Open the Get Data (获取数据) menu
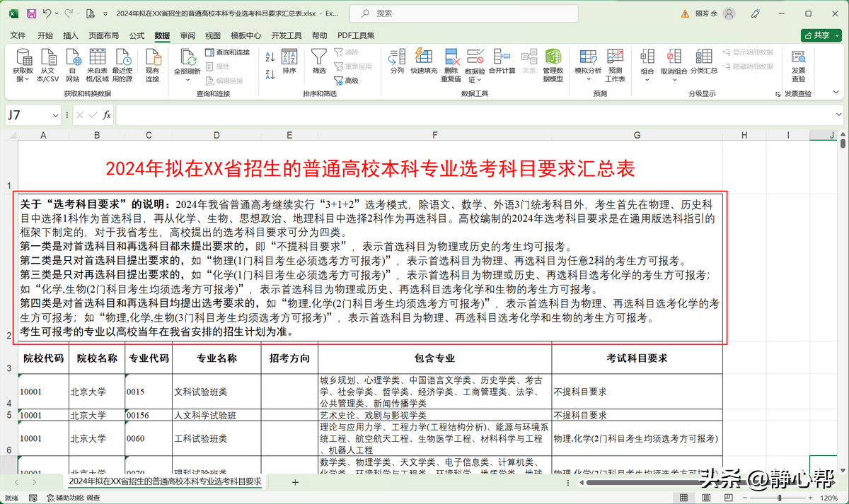Viewport: 849px width, 504px height. point(23,66)
